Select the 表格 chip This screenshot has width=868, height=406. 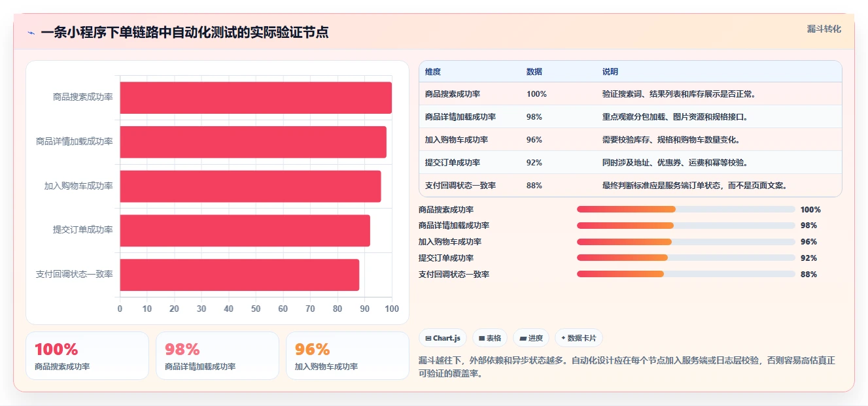point(490,338)
